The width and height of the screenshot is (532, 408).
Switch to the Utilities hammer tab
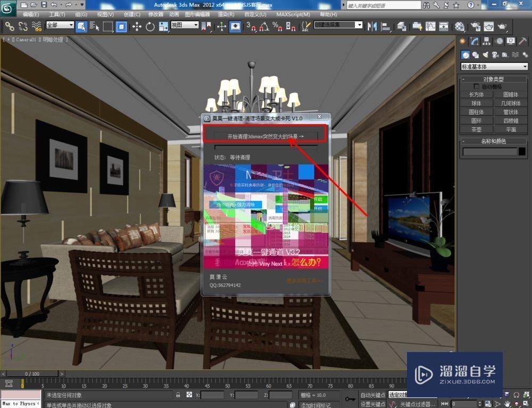pos(522,42)
